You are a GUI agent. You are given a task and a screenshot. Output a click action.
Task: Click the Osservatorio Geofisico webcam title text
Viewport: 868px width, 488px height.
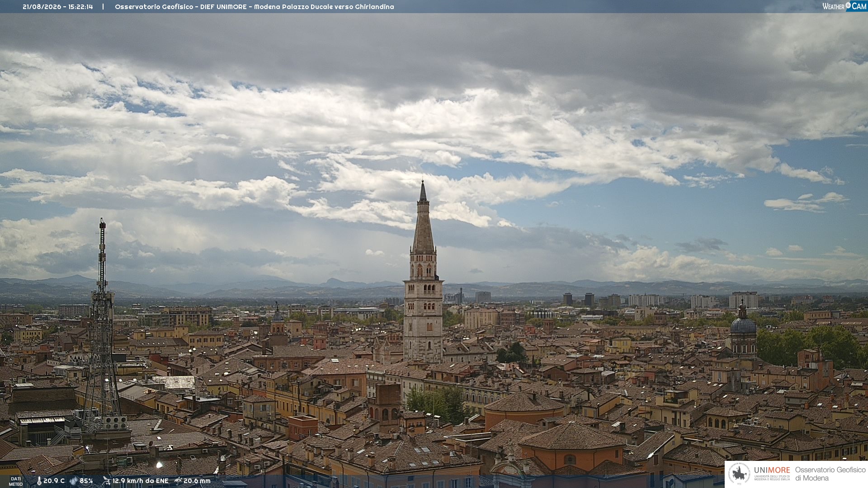254,7
